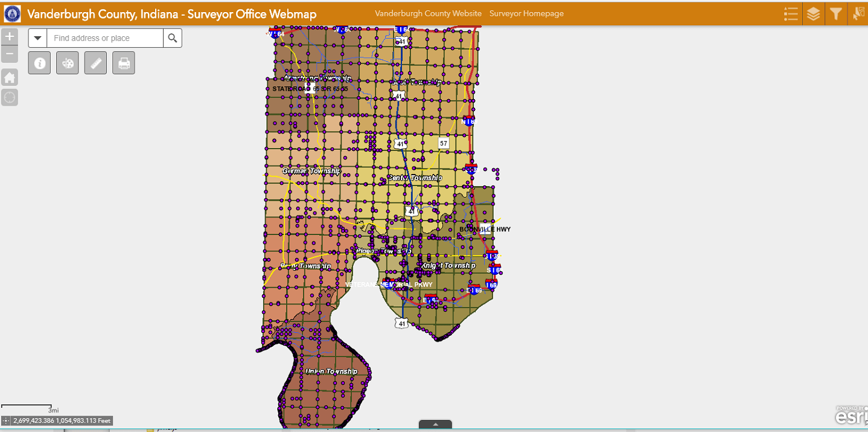
Task: Open the Vanderburgh County Website link
Action: 428,13
